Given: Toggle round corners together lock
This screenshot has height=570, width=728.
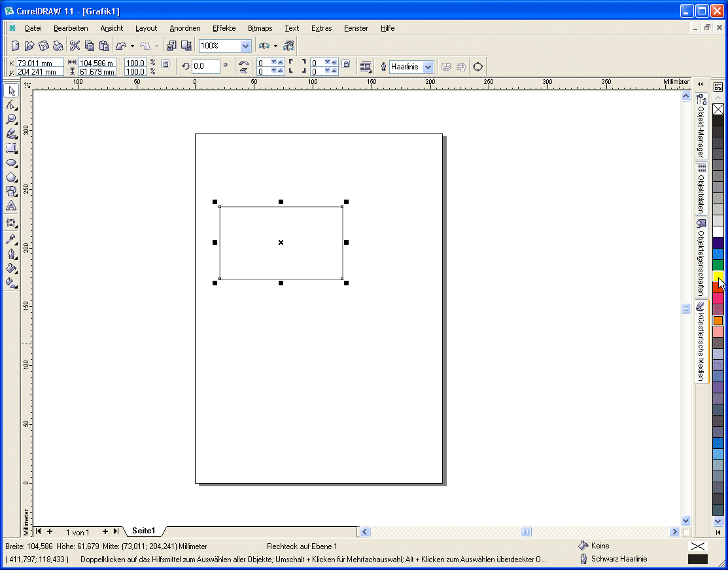Looking at the screenshot, I should [x=346, y=63].
